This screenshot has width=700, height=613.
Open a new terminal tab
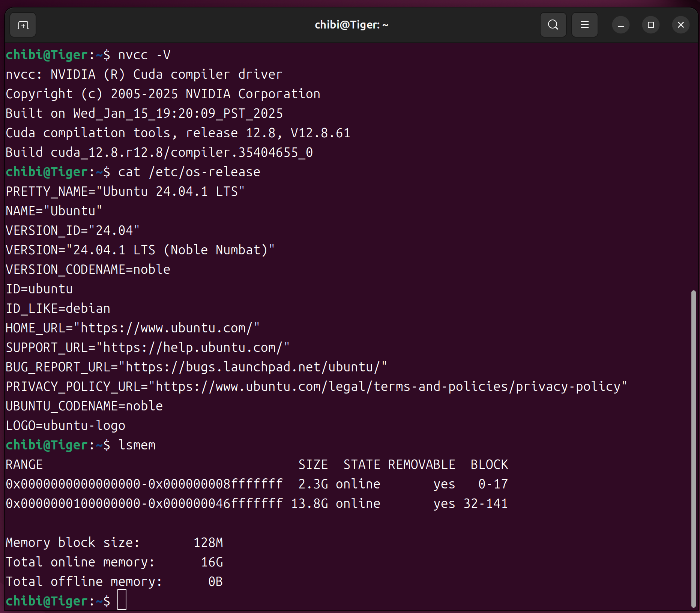coord(23,25)
